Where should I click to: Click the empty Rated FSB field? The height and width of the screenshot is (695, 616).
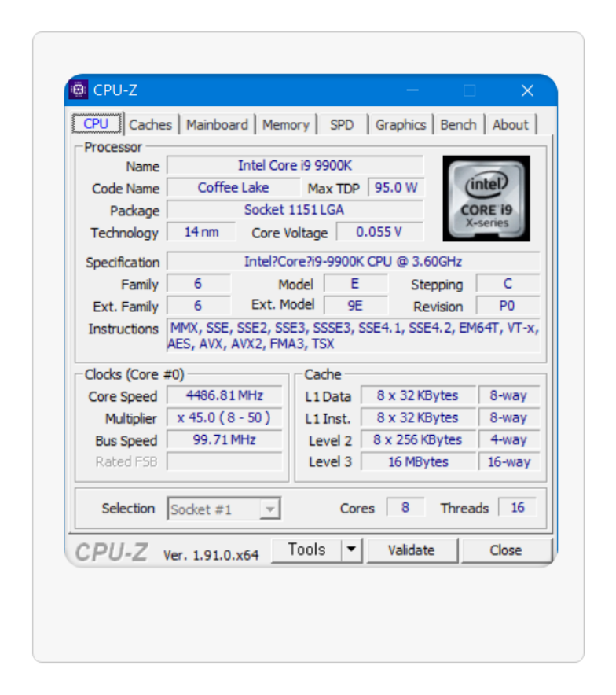[x=225, y=461]
